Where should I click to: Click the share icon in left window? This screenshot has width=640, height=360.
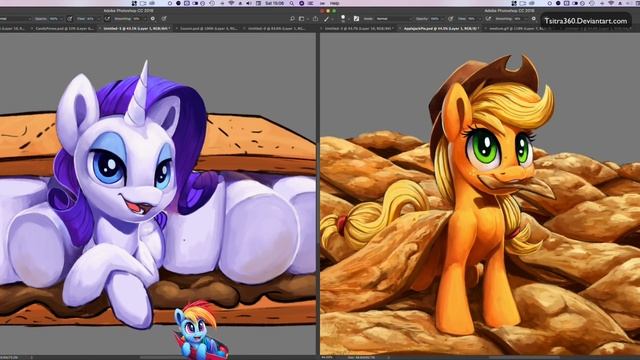coord(315,19)
